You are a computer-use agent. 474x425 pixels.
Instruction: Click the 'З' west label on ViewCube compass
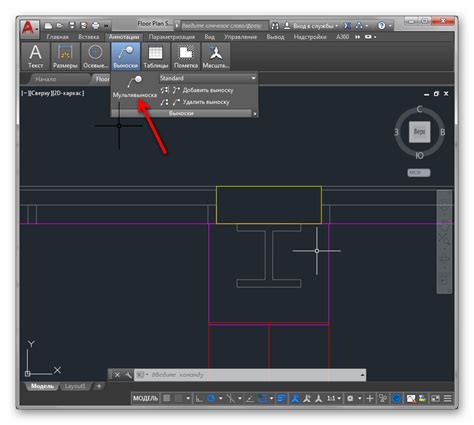tap(396, 132)
